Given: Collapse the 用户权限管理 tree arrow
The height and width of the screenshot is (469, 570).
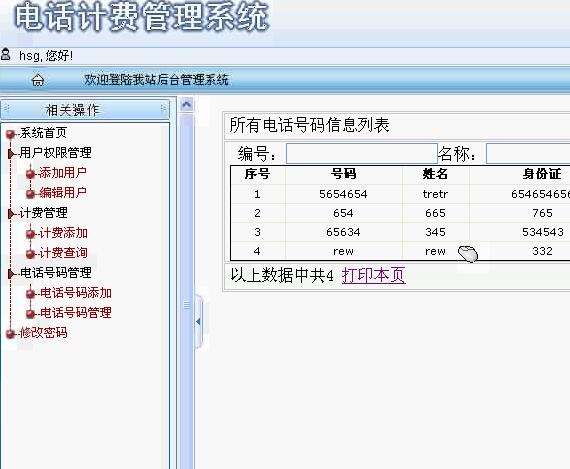Looking at the screenshot, I should coord(11,154).
